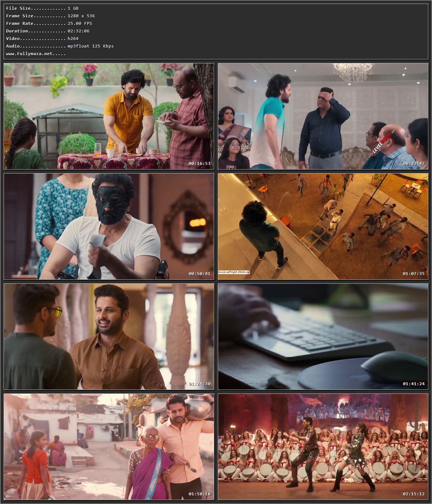Select the Audio mp3float 125 Kbps line
432x504 pixels.
coord(60,46)
